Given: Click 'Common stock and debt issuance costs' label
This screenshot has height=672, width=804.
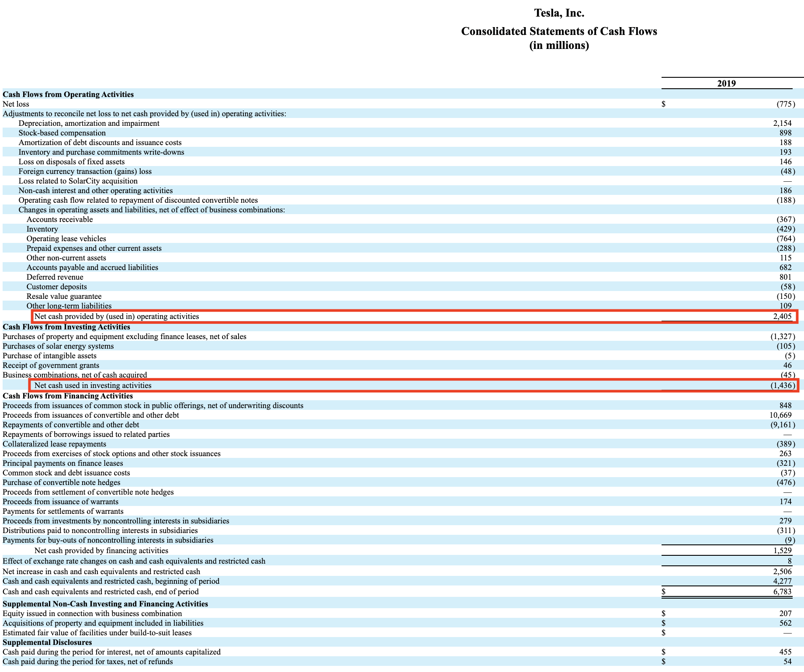Looking at the screenshot, I should click(66, 473).
